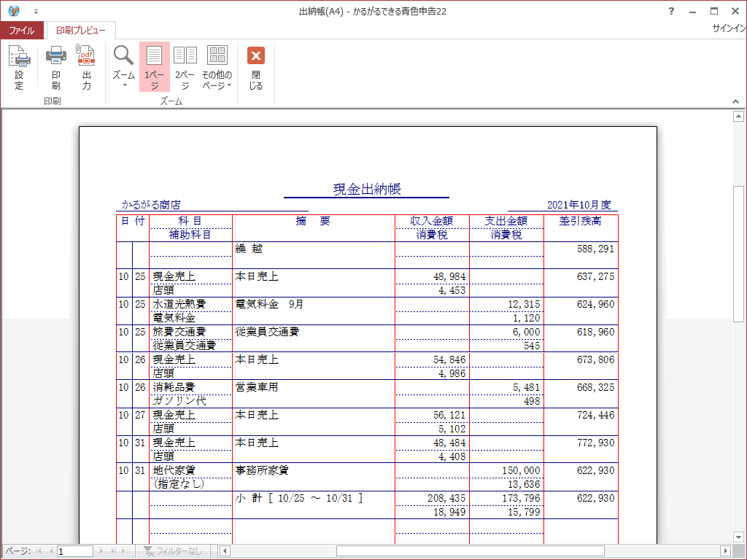The image size is (747, 560).
Task: Click the 補助科目 header cell
Action: (190, 235)
